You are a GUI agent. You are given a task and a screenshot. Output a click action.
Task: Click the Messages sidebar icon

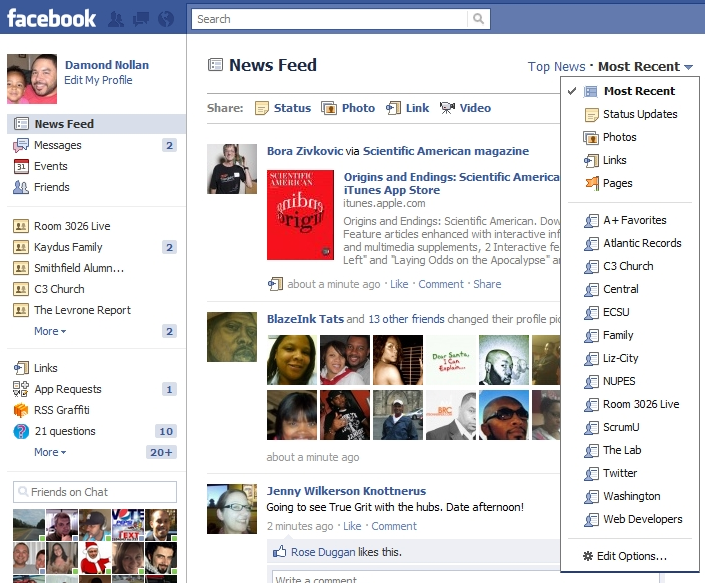click(x=21, y=145)
